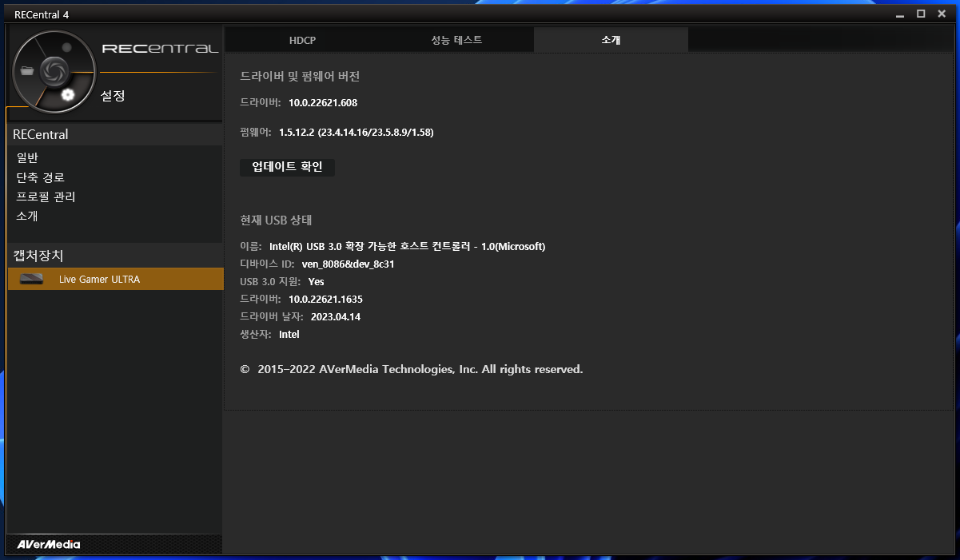960x560 pixels.
Task: Click USB driver version 10.0.22621.1635
Action: click(325, 299)
